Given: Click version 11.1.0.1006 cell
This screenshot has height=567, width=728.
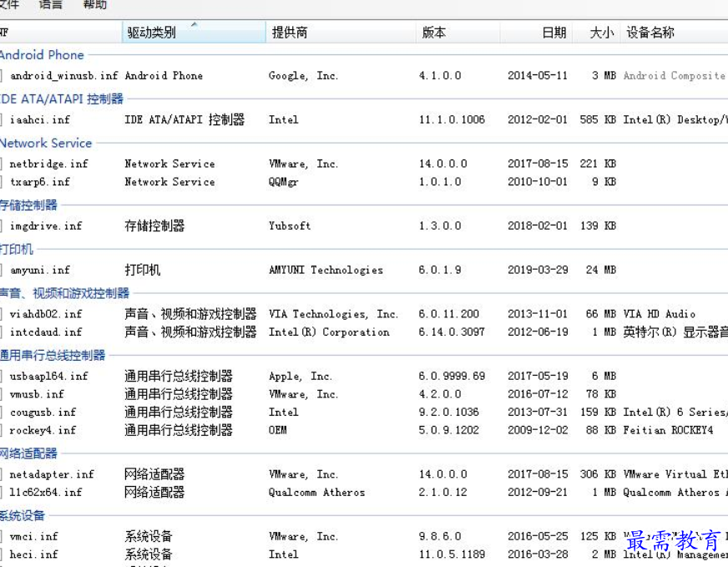Looking at the screenshot, I should point(452,119).
